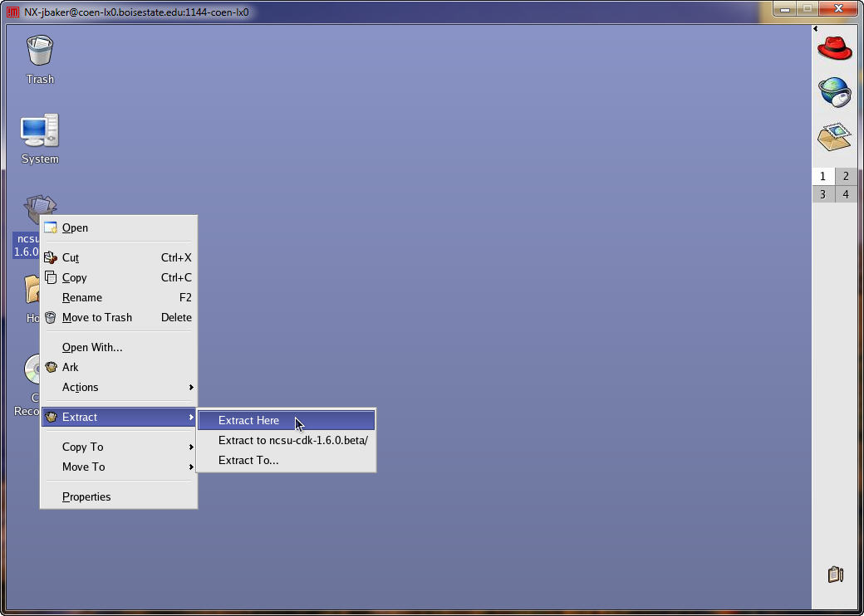
Task: Click the NX window title icon
Action: [x=12, y=12]
